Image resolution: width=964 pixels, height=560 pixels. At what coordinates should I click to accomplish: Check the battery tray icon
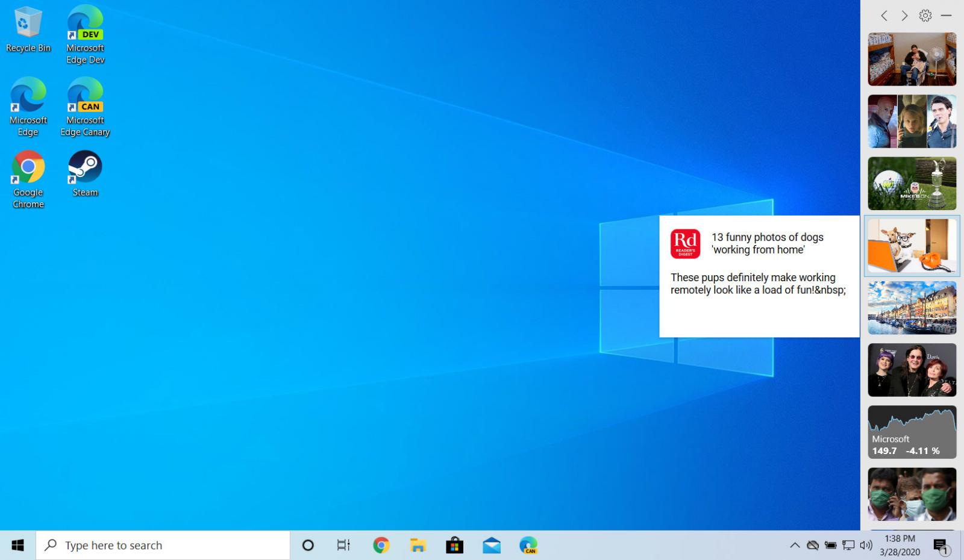pos(831,546)
